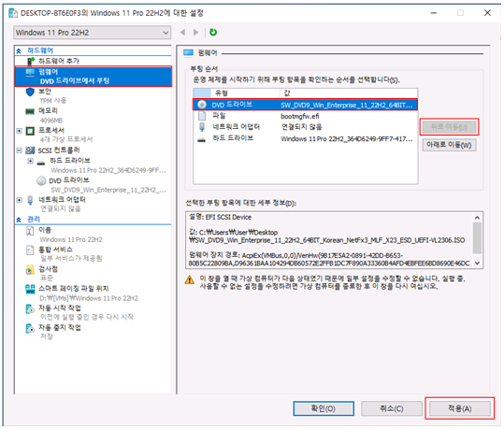Click the 스마트 페이징 파일 위치 icon
Screen dimensions: 504x428
tap(30, 289)
